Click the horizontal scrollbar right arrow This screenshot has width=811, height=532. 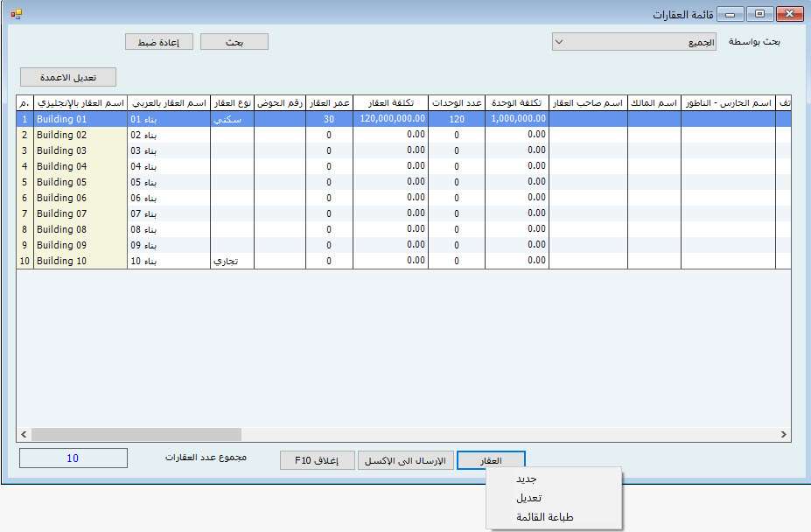click(783, 435)
